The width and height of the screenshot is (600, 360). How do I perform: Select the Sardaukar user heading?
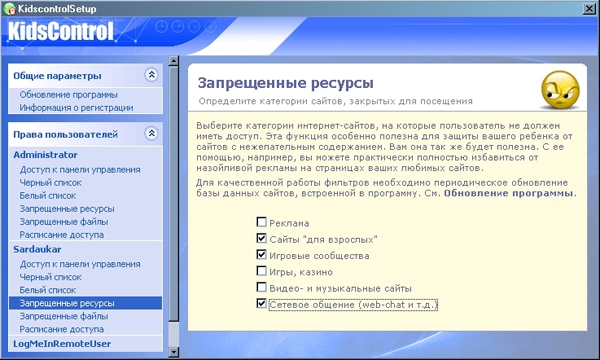pyautogui.click(x=37, y=249)
